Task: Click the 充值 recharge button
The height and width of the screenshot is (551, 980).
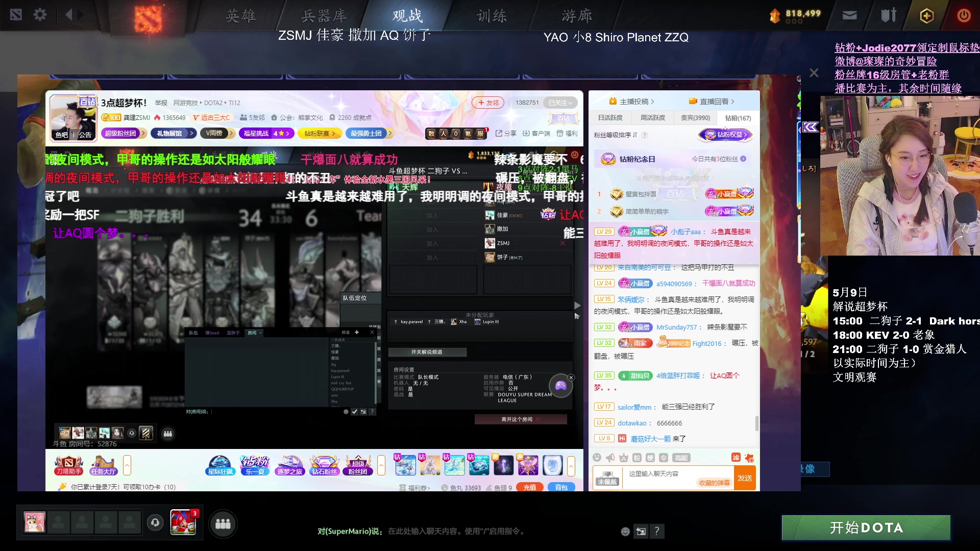Action: coord(530,487)
